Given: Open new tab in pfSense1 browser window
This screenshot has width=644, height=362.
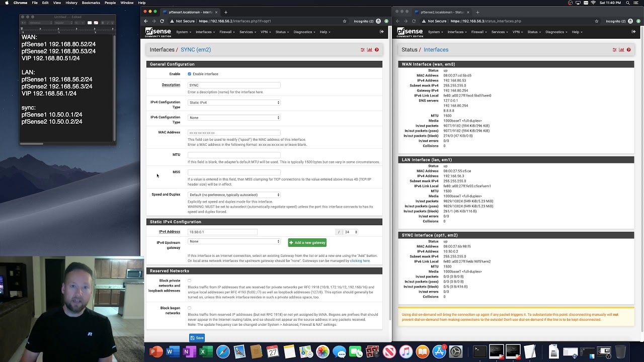Looking at the screenshot, I should point(225,12).
